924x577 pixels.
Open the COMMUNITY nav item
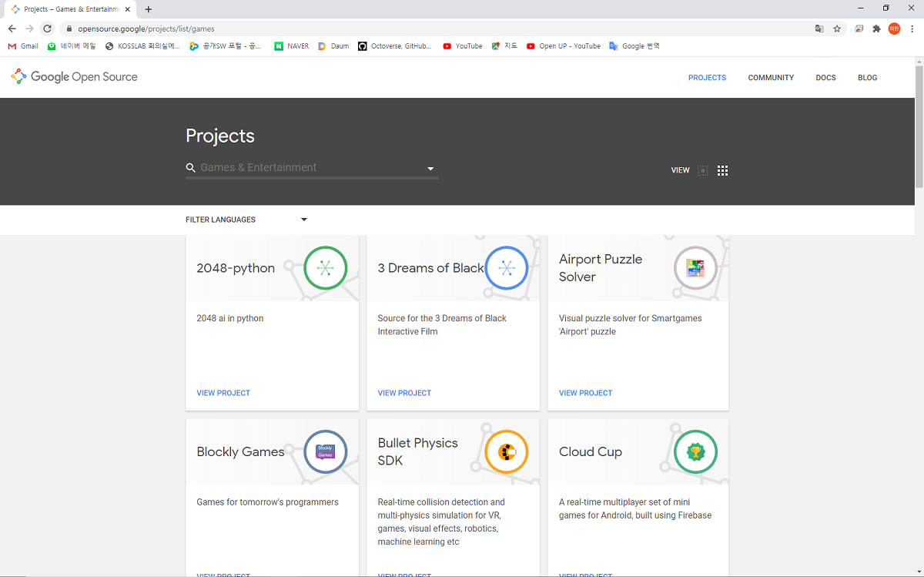771,78
